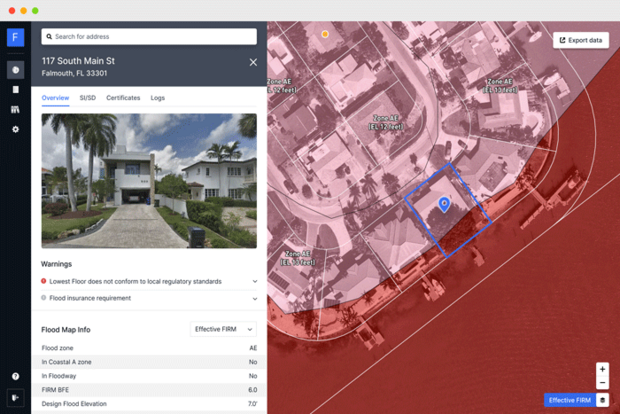Image resolution: width=620 pixels, height=414 pixels.
Task: Expand the Lowest Floor warning chevron
Action: coord(255,282)
